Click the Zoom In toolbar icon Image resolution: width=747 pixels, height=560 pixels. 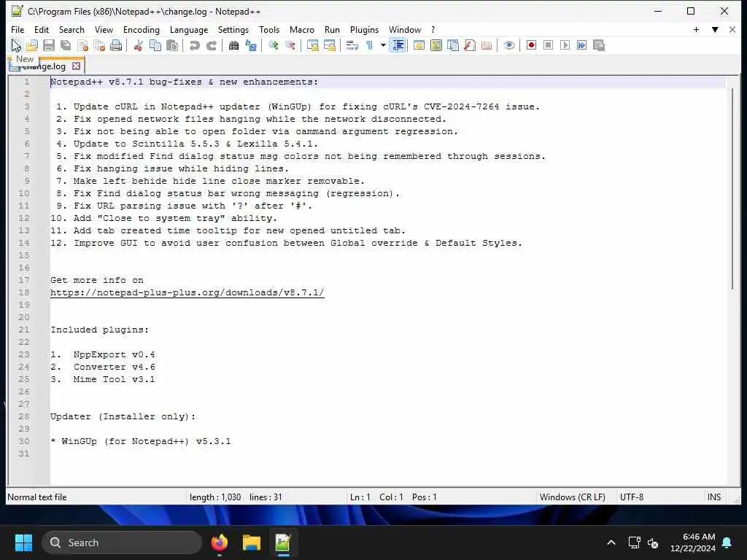point(273,45)
